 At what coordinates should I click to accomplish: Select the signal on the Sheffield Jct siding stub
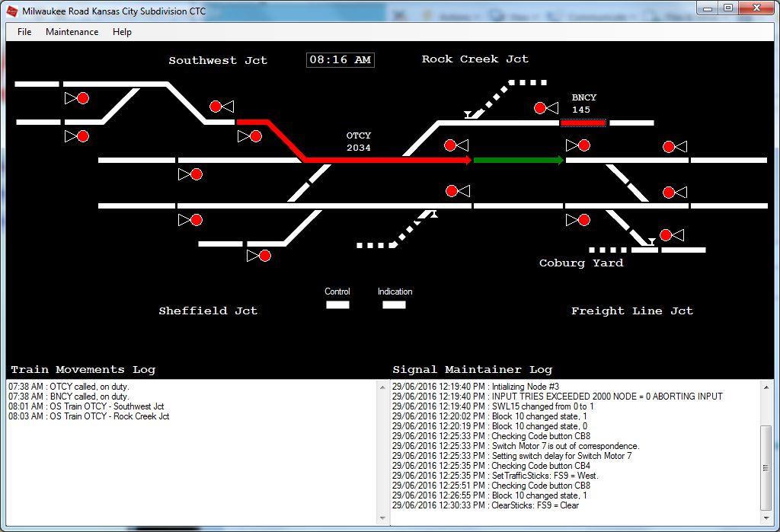pos(259,256)
